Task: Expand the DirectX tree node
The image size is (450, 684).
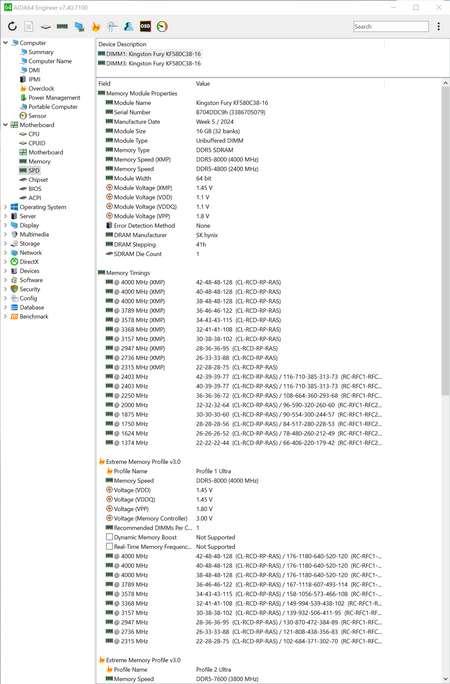Action: tap(6, 262)
